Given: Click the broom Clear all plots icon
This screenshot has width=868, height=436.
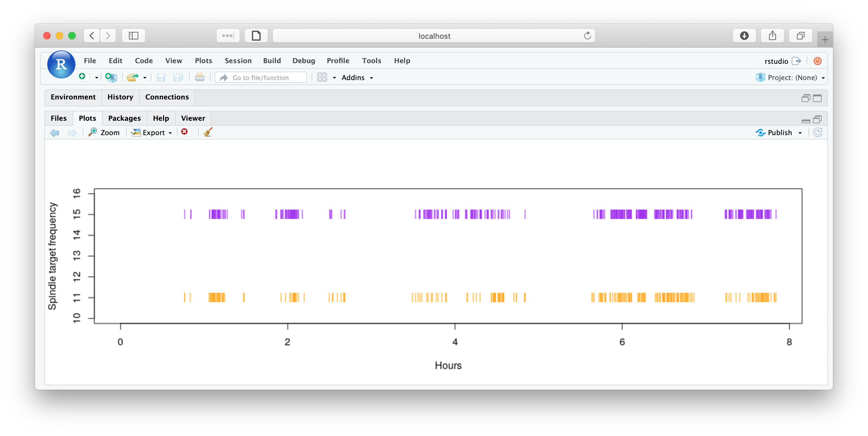Looking at the screenshot, I should point(208,132).
